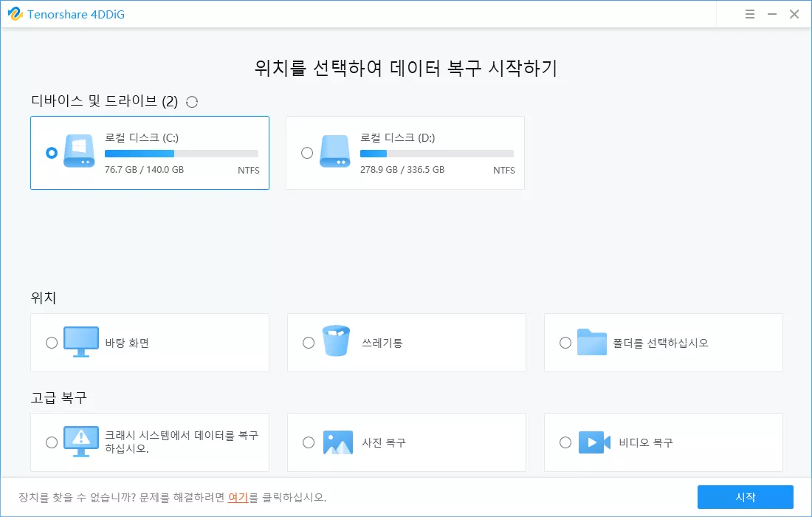
Task: Select the 사진 복구 radio button
Action: (309, 442)
